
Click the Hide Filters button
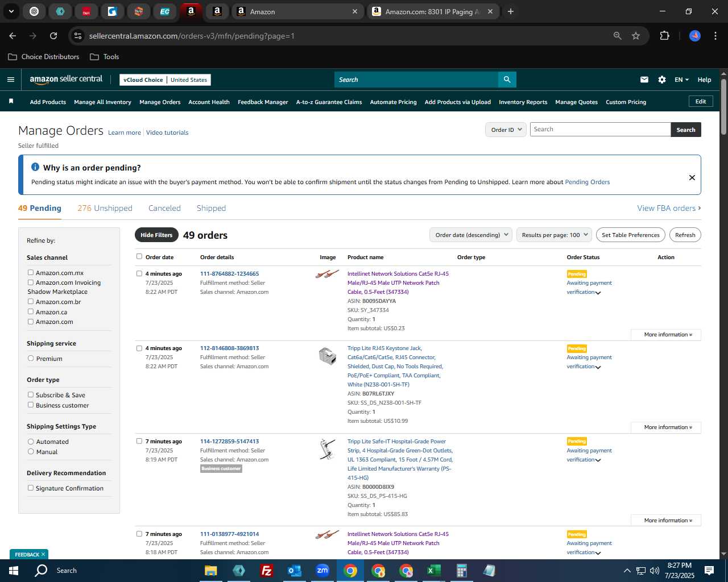(x=156, y=235)
